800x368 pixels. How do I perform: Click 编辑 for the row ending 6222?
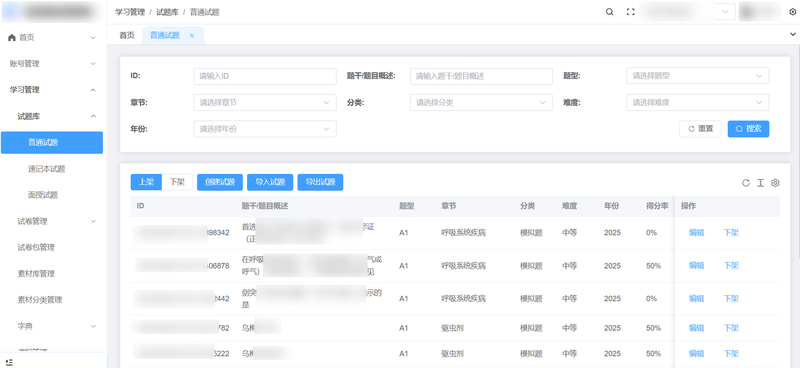[696, 353]
